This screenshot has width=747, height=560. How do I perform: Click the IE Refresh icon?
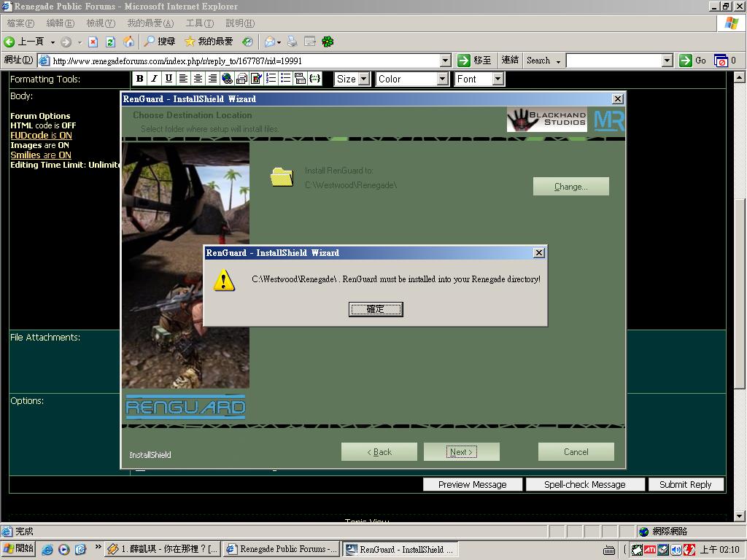(111, 42)
